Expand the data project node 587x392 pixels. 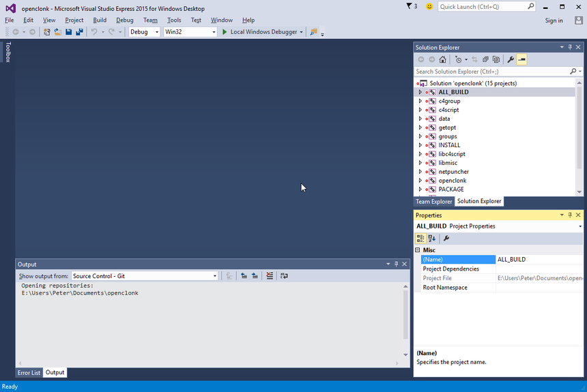tap(420, 119)
